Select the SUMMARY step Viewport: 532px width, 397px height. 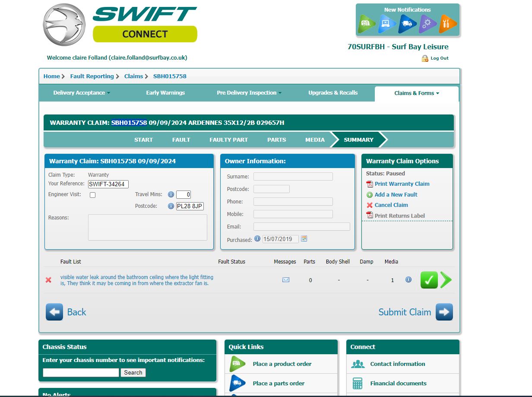(358, 140)
